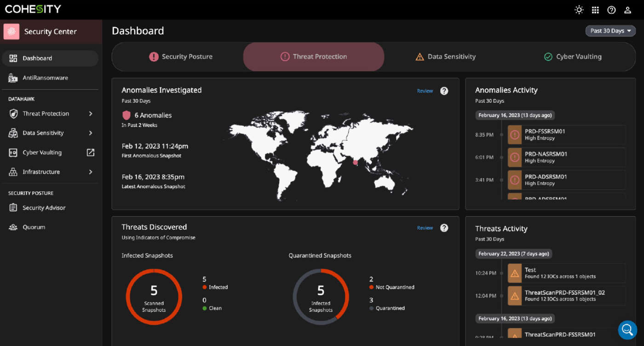This screenshot has width=644, height=346.
Task: Click help icon in Threats Discovered panel
Action: (444, 228)
